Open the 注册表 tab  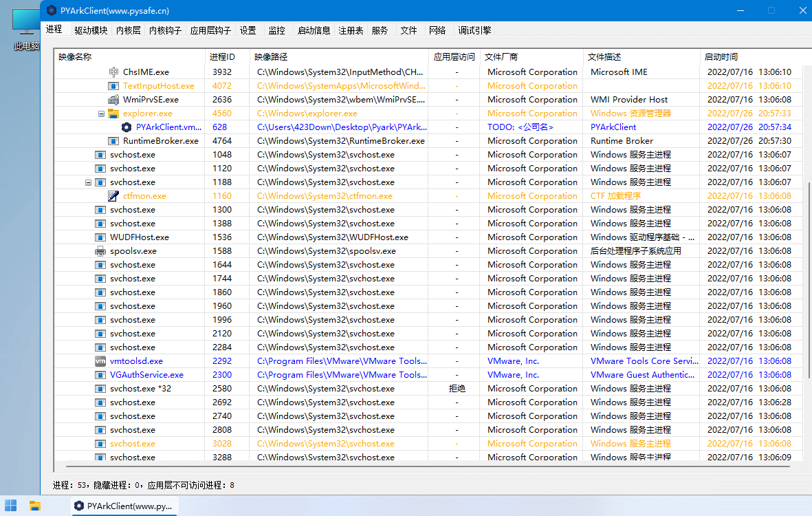(x=351, y=30)
